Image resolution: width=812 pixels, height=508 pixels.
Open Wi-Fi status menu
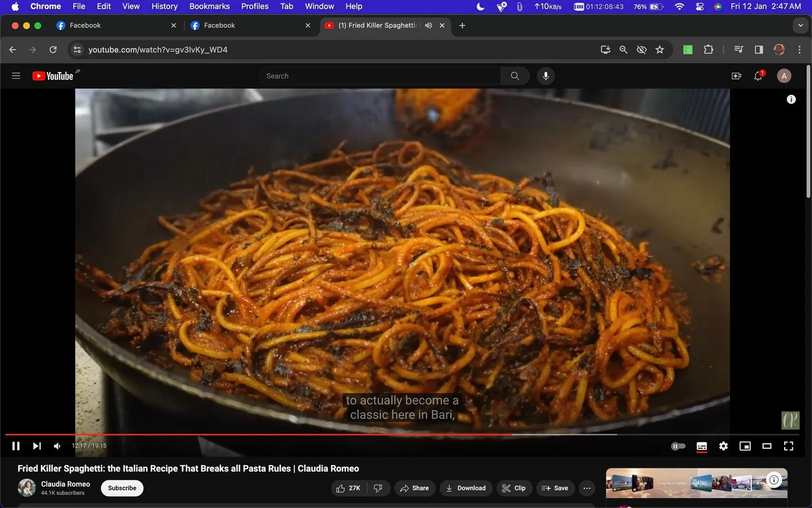click(679, 6)
